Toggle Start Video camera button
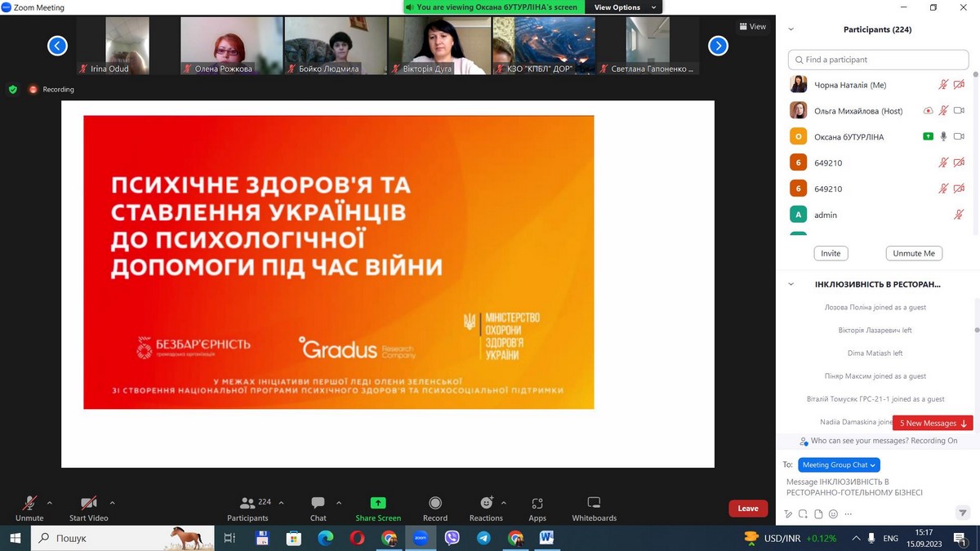980x551 pixels. click(88, 503)
